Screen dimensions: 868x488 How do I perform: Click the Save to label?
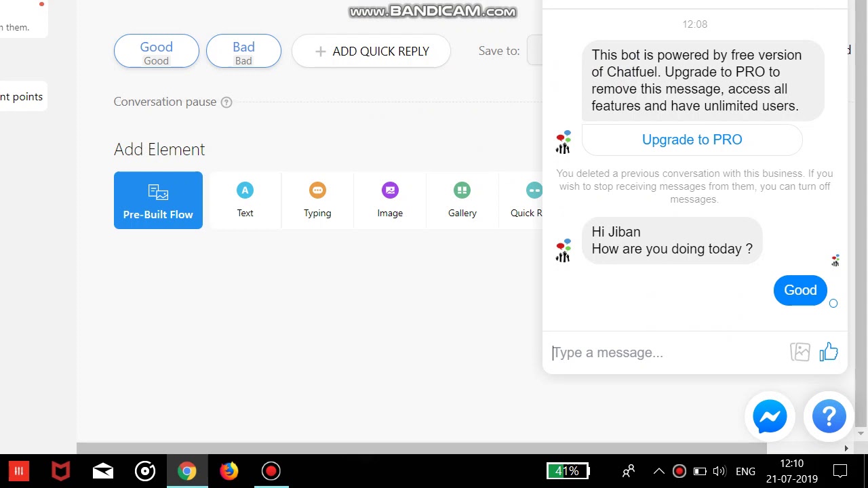click(x=499, y=51)
